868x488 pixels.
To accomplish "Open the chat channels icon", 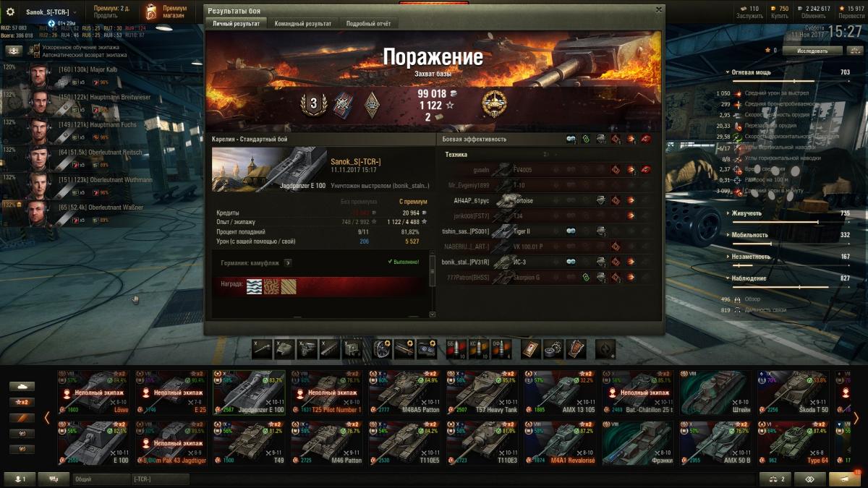I will 54,479.
